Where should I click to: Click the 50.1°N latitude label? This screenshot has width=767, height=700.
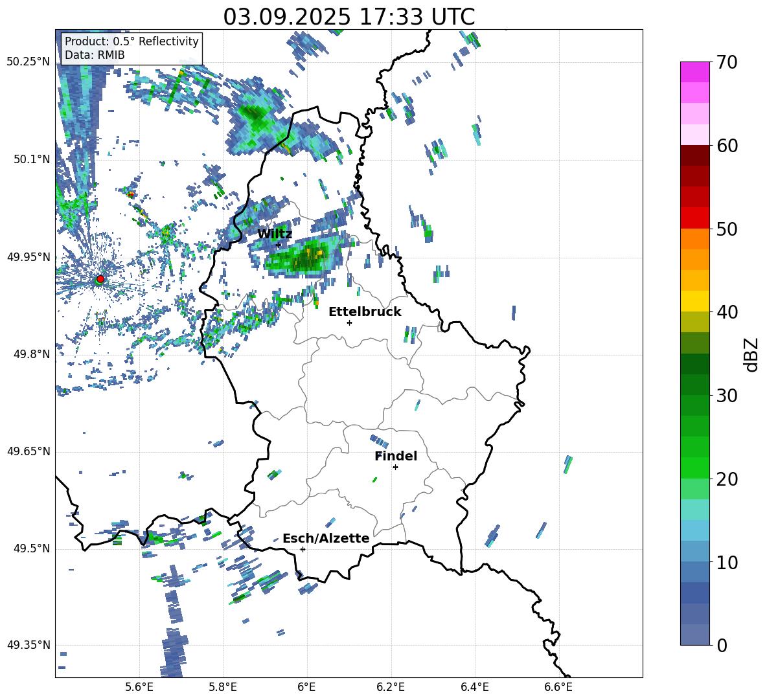pos(31,159)
